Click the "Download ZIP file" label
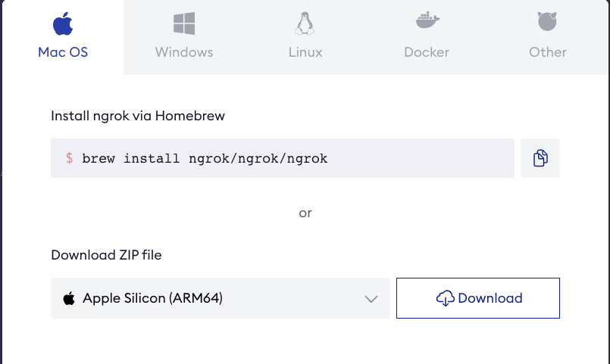This screenshot has width=610, height=364. [106, 255]
